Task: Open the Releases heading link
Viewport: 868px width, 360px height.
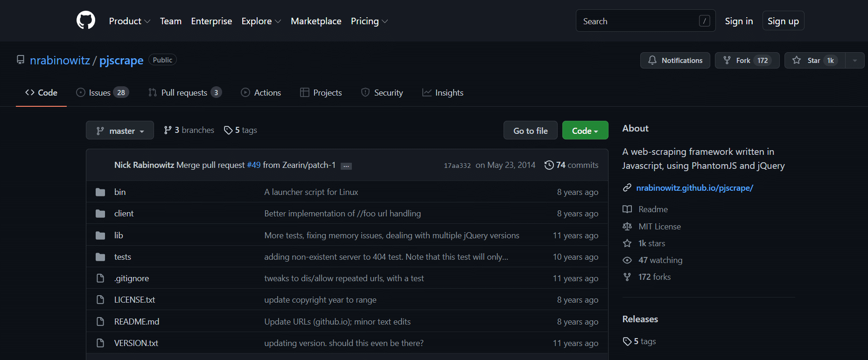Action: 640,319
